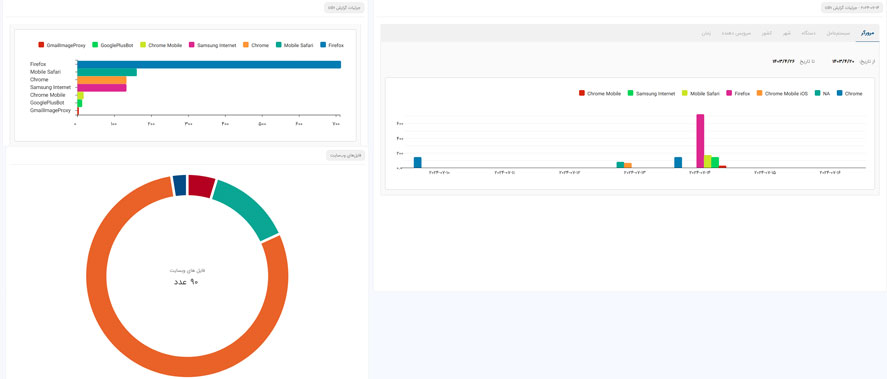Toggle Mobile Safari legend in horizontal bar chart
The image size is (887, 379).
pyautogui.click(x=294, y=45)
